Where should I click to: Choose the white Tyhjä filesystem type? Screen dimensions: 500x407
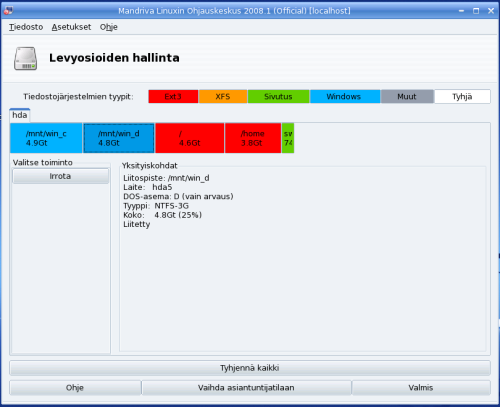462,97
